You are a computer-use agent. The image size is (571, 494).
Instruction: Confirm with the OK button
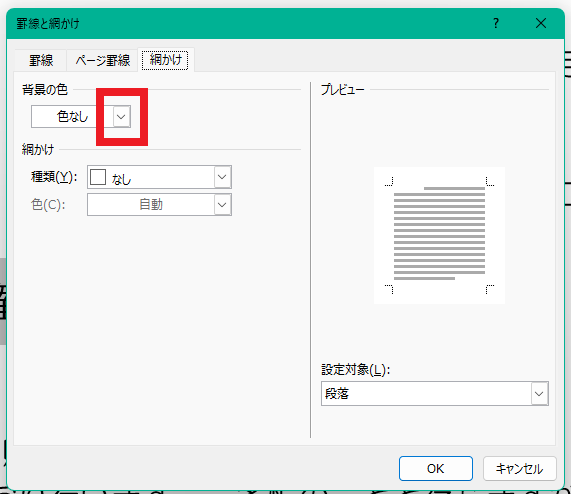click(x=436, y=469)
